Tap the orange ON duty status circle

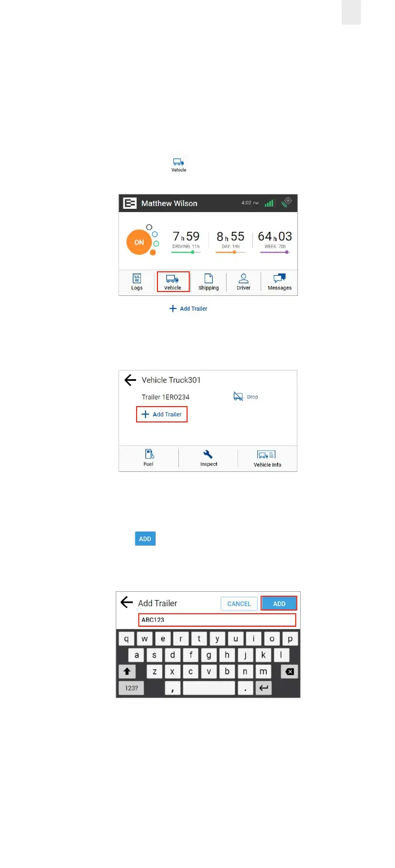(139, 242)
